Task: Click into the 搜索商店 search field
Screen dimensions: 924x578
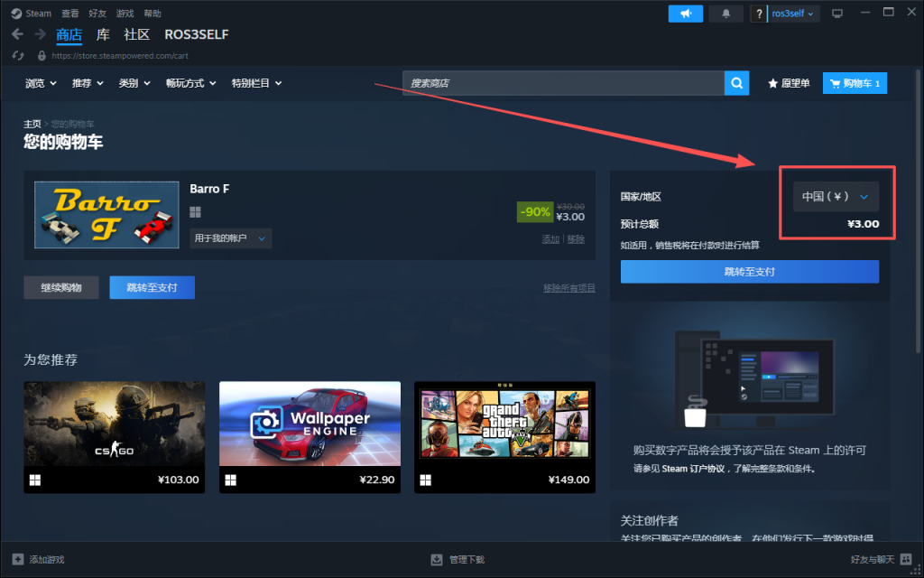Action: click(564, 83)
